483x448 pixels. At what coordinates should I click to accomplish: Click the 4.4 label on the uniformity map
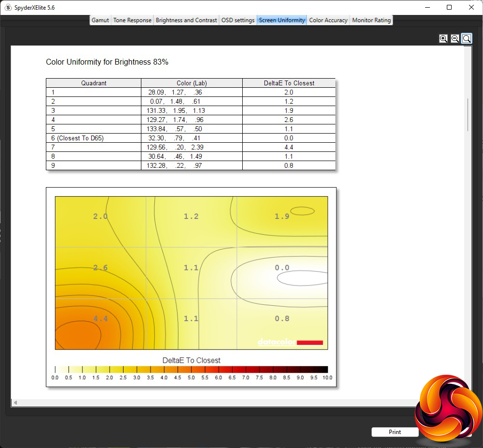[x=100, y=319]
